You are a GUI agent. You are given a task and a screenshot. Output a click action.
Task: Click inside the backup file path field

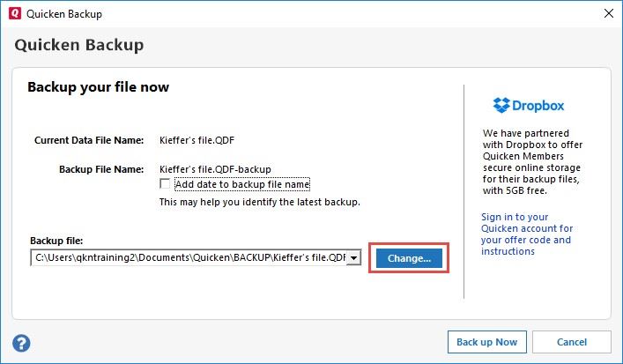189,257
